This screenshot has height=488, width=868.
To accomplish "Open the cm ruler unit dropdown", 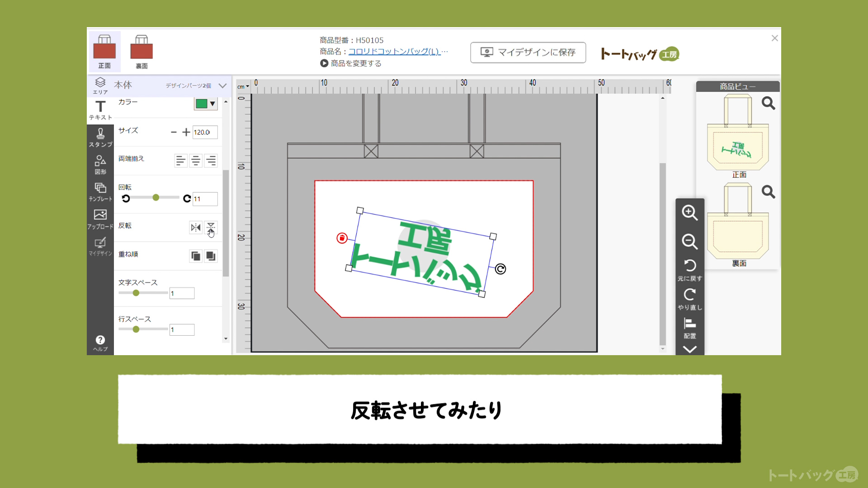I will (243, 86).
